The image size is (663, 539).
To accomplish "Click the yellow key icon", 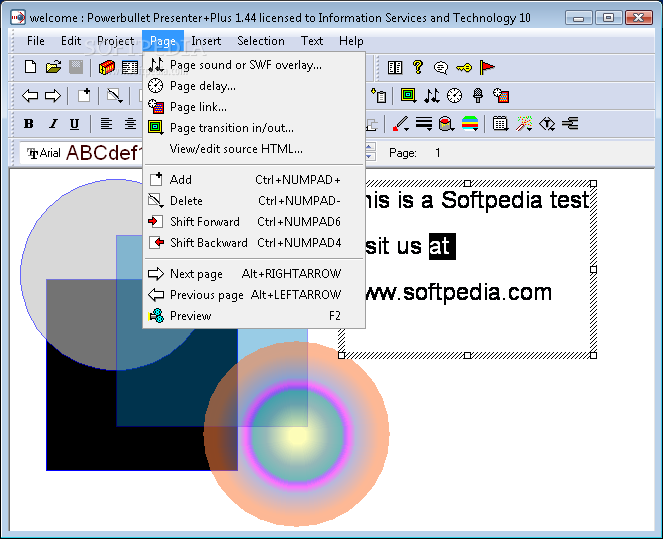I will [464, 67].
